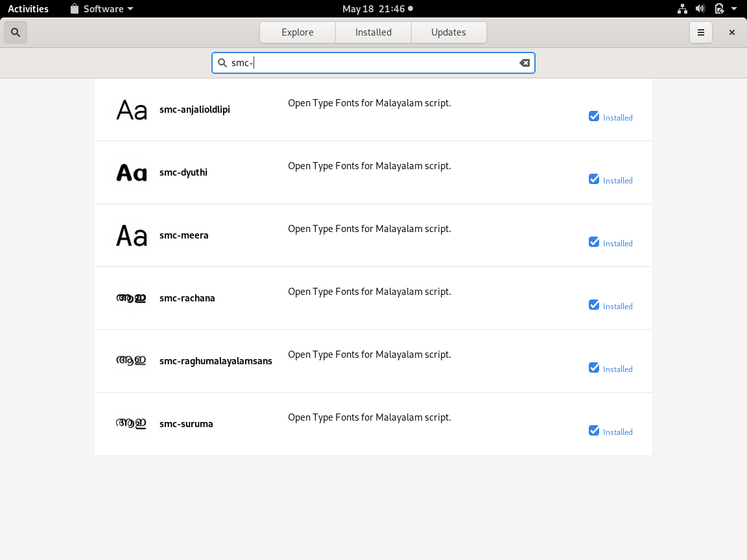This screenshot has width=747, height=560.
Task: Click Installed checkbox for smc-anjalioldlipi
Action: (594, 117)
